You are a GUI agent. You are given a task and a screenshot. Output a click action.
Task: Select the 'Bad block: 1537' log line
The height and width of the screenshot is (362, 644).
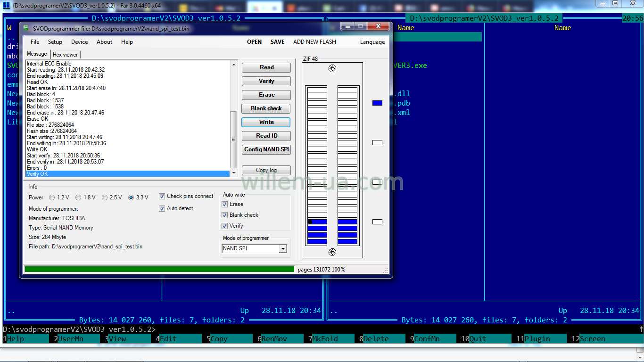click(128, 100)
